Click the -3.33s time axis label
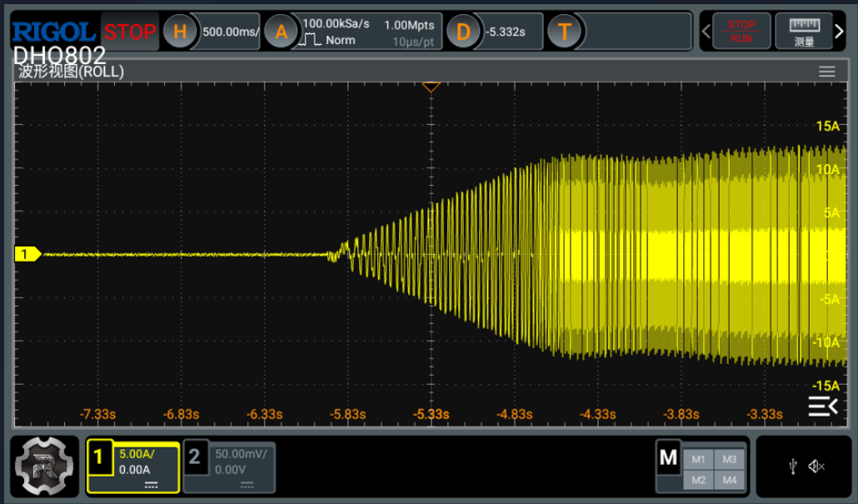The height and width of the screenshot is (504, 858). click(765, 414)
